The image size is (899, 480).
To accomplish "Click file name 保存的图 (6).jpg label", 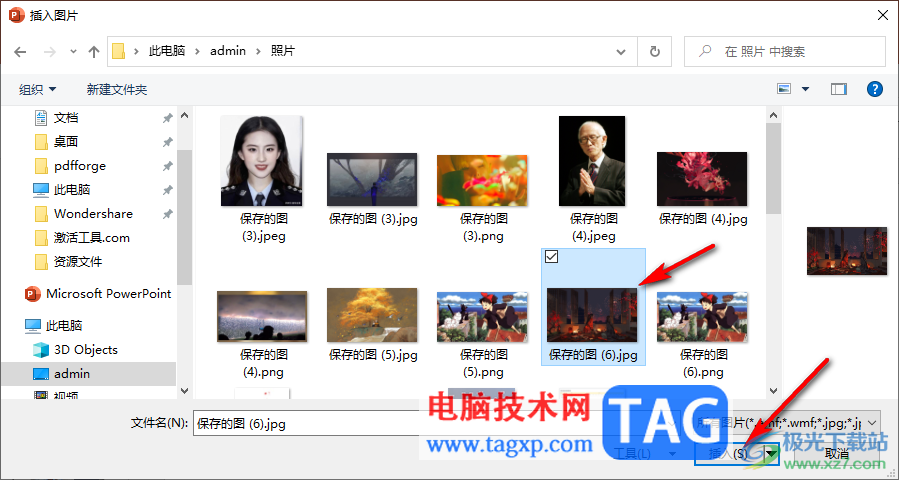I will click(593, 355).
